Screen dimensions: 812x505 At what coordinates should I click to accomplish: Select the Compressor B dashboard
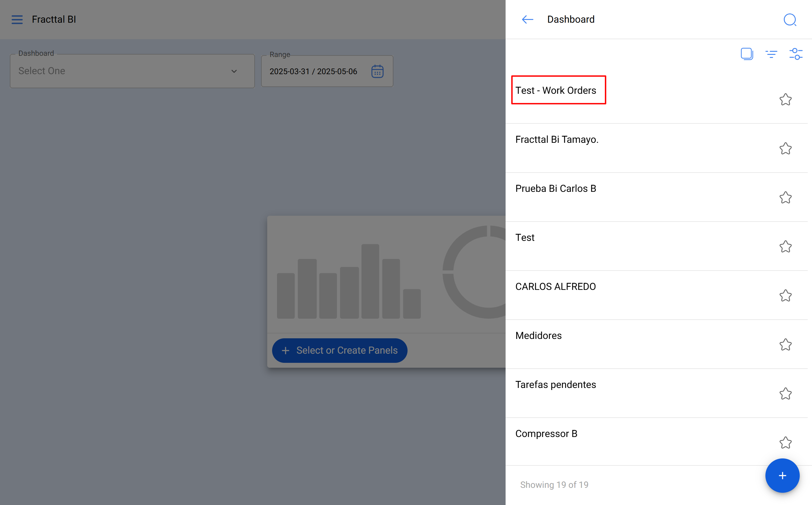[x=656, y=442]
